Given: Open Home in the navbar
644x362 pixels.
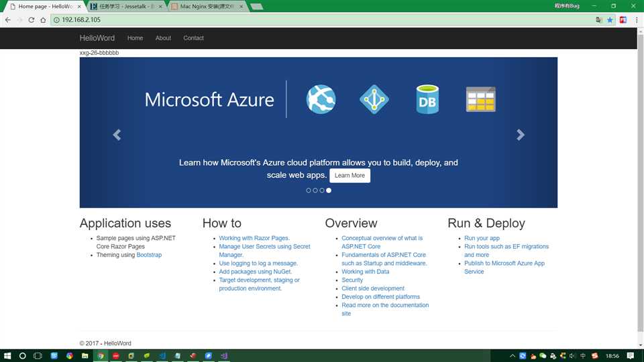Looking at the screenshot, I should [x=135, y=38].
